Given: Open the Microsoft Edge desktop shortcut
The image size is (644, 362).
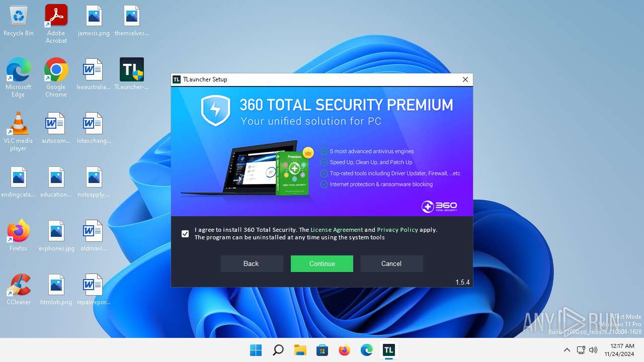Looking at the screenshot, I should (19, 78).
